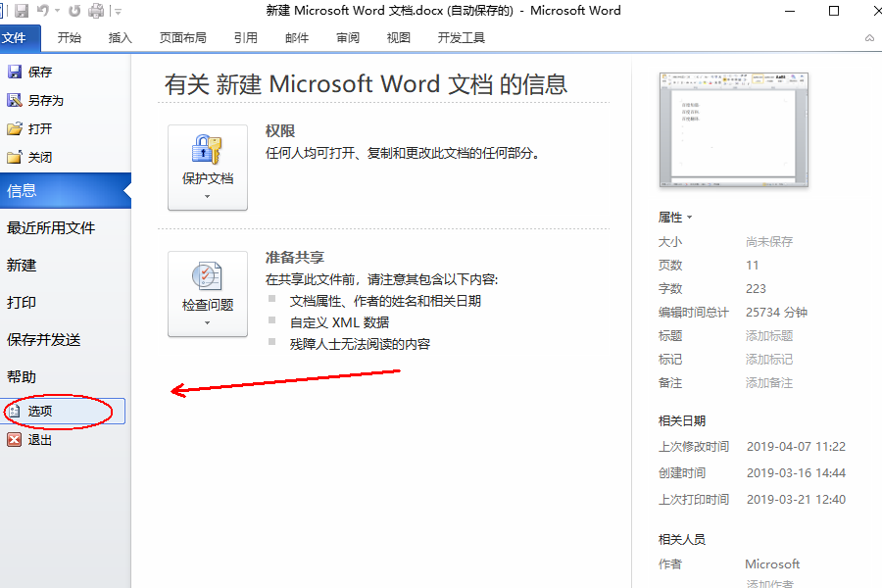Expand the 检查问题 dropdown arrow

(x=207, y=323)
